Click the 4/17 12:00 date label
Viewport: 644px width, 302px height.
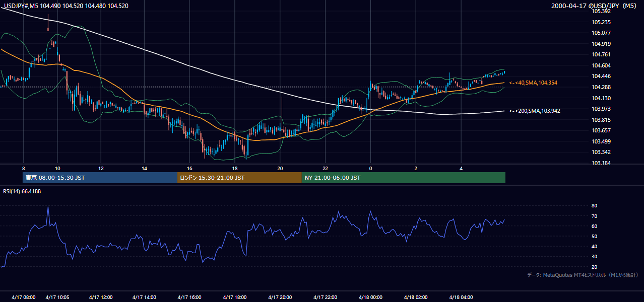[101, 297]
